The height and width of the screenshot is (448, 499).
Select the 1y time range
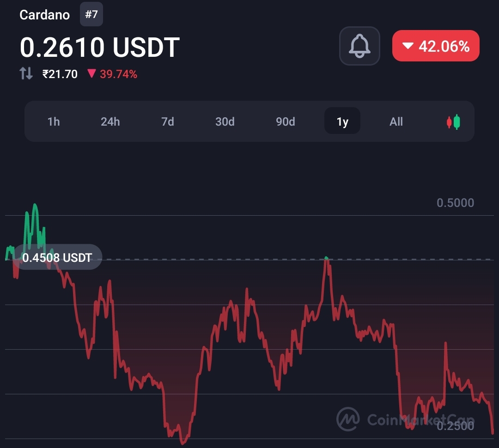point(342,121)
